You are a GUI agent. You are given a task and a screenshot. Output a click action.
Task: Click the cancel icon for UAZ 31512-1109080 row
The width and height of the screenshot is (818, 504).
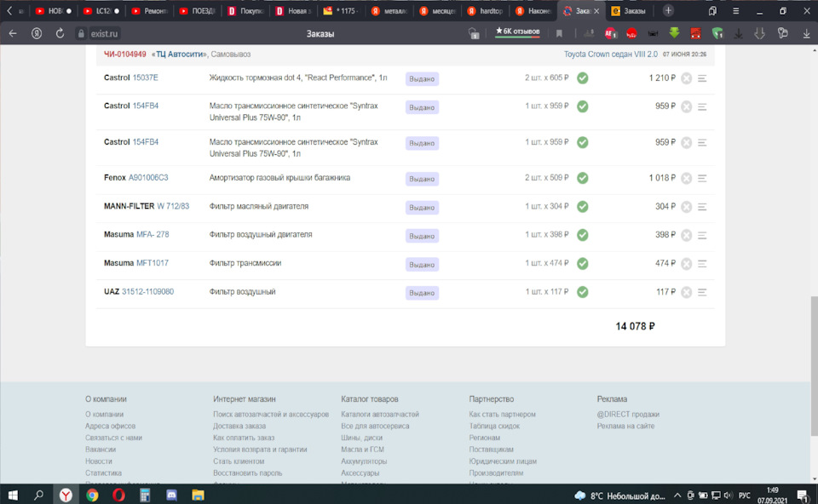tap(687, 292)
